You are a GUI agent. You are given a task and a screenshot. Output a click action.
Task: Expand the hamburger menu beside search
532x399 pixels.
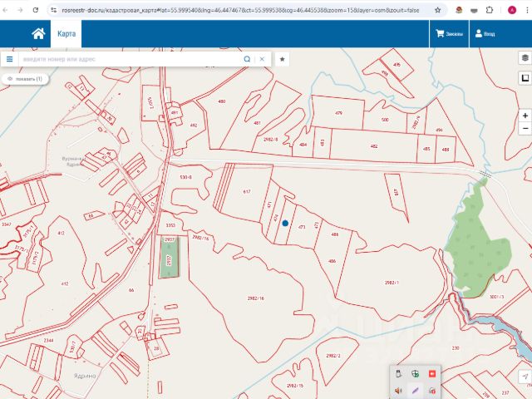click(9, 60)
